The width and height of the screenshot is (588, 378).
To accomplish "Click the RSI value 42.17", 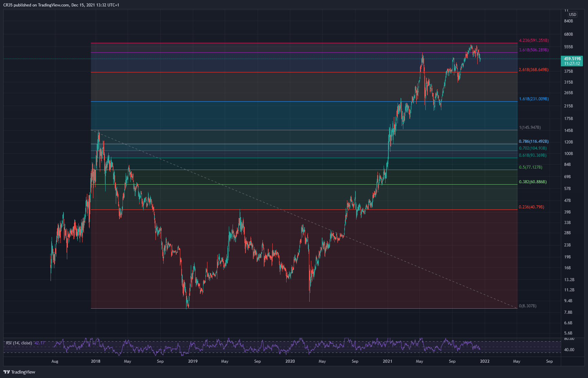I will click(39, 343).
